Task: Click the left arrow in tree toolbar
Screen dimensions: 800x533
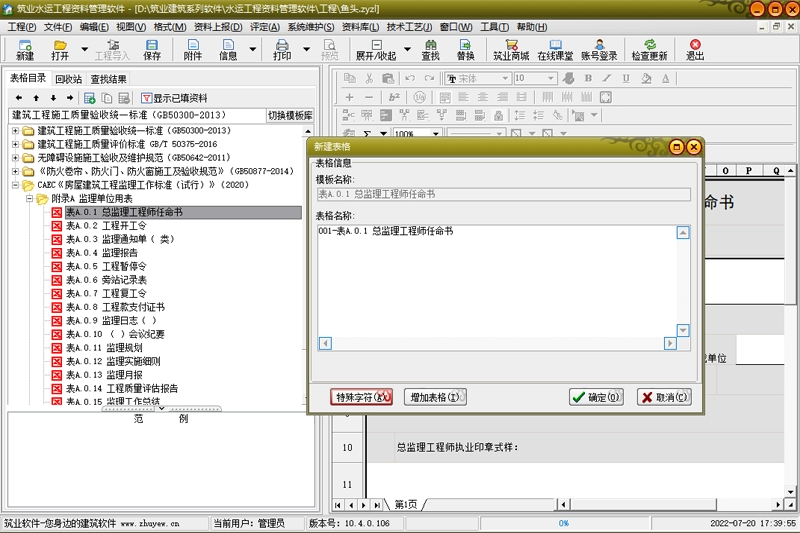Action: 19,97
